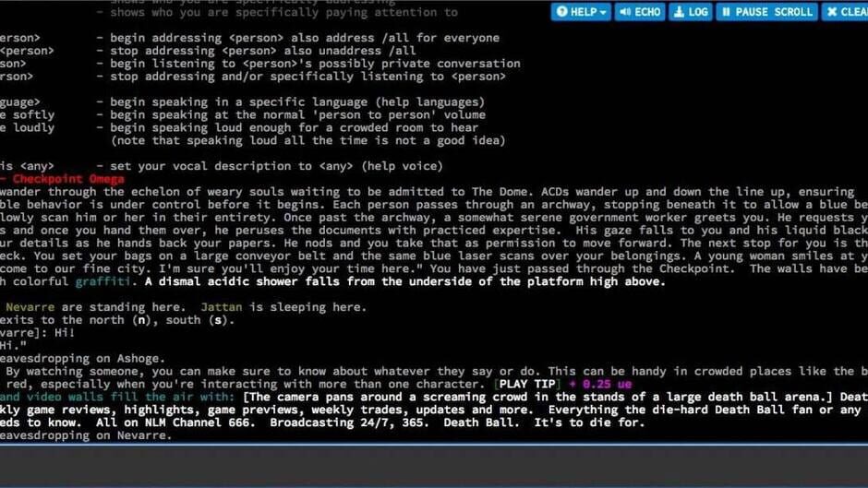Viewport: 868px width, 488px height.
Task: Click the 'eavesdropping on Nevarre' line
Action: point(86,435)
